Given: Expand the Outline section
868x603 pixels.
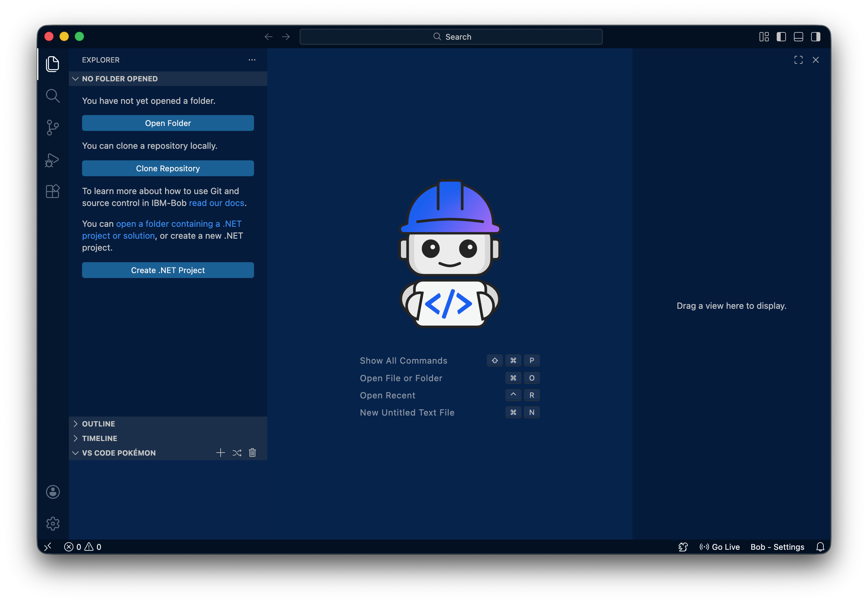Looking at the screenshot, I should coord(98,423).
